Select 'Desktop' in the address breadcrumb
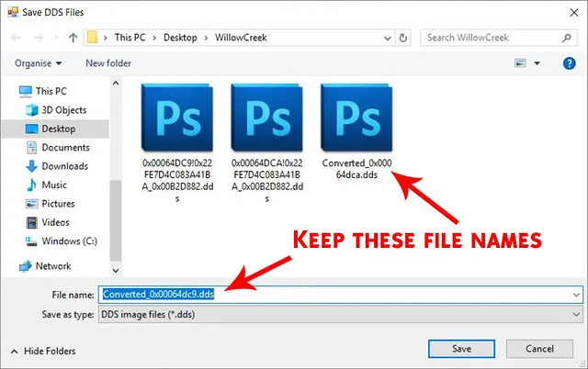588x369 pixels. pyautogui.click(x=180, y=38)
